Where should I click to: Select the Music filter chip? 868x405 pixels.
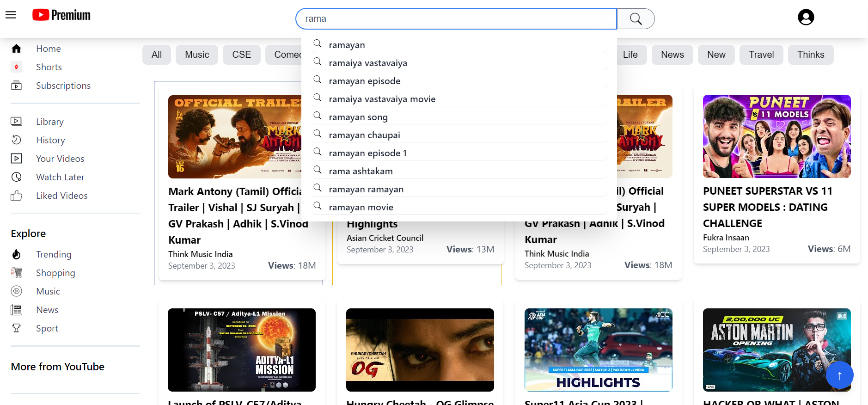click(197, 55)
